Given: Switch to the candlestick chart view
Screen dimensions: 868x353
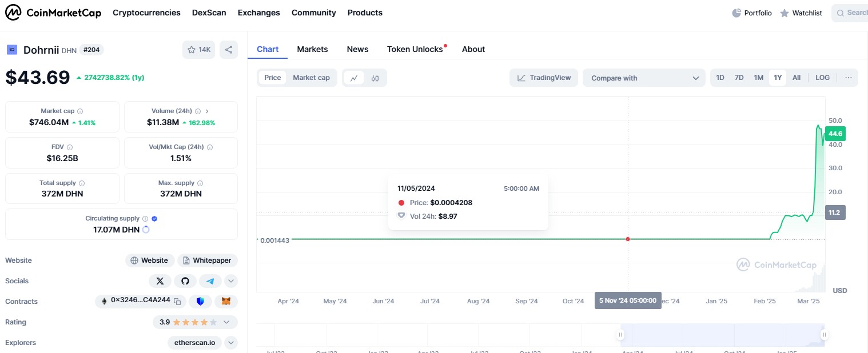Looking at the screenshot, I should click(375, 78).
